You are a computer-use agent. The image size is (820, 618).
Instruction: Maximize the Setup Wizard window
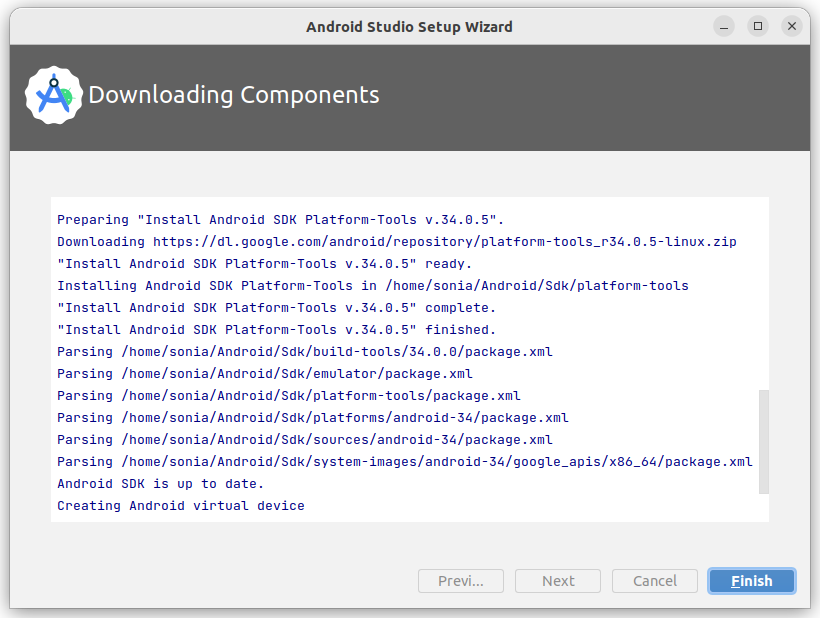pos(758,26)
